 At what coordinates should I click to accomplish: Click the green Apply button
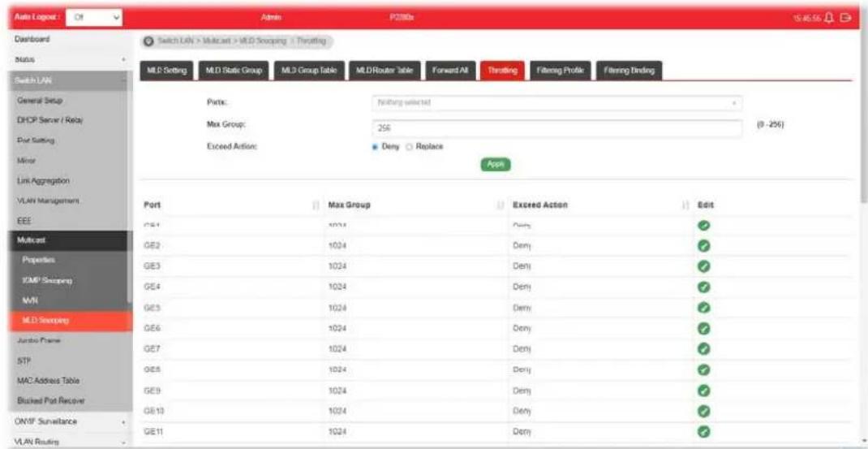point(496,164)
